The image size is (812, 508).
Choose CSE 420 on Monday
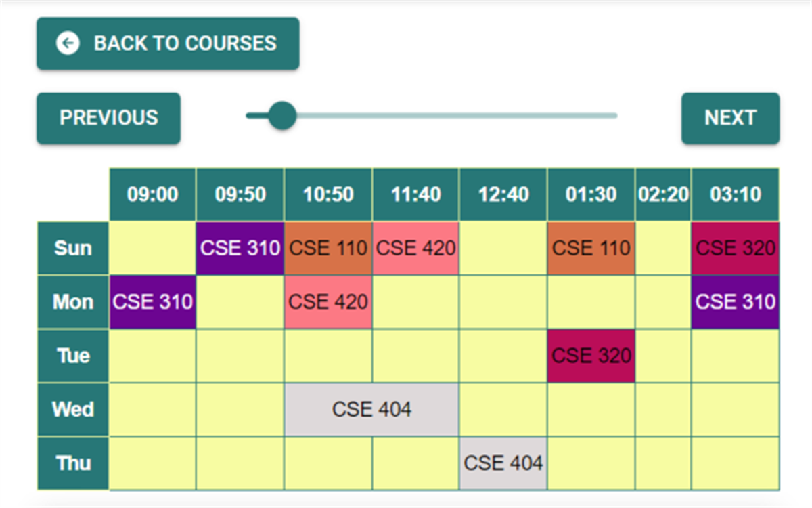(x=328, y=302)
